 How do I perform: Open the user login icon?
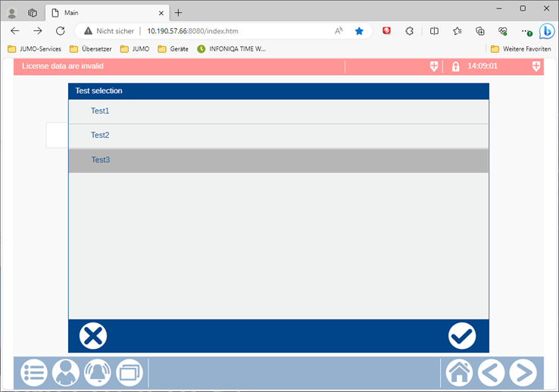(66, 372)
